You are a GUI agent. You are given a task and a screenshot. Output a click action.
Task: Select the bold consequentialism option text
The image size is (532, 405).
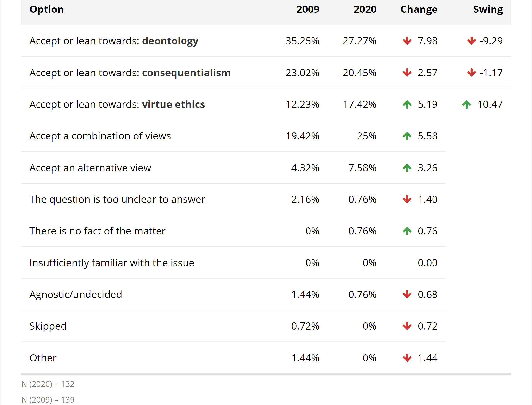186,73
